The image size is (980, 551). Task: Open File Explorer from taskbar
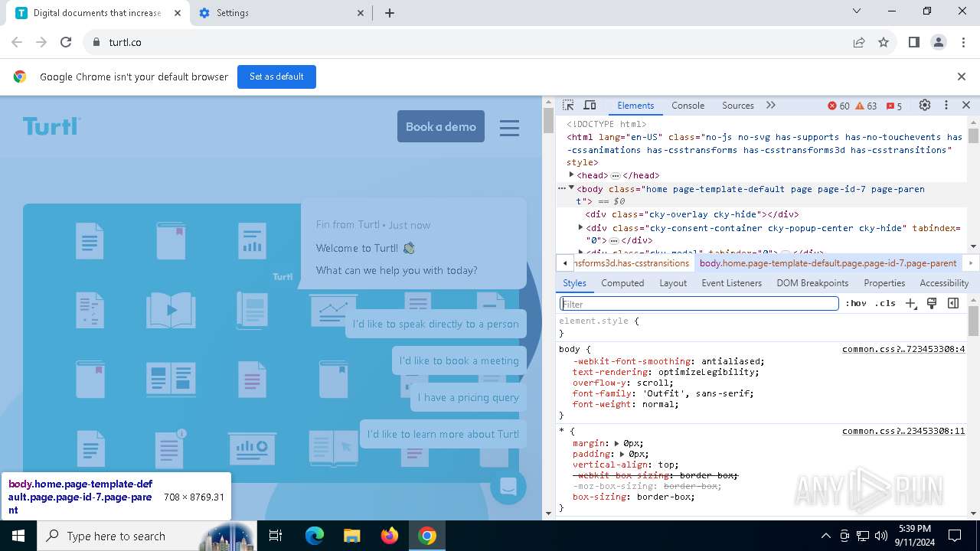coord(351,536)
